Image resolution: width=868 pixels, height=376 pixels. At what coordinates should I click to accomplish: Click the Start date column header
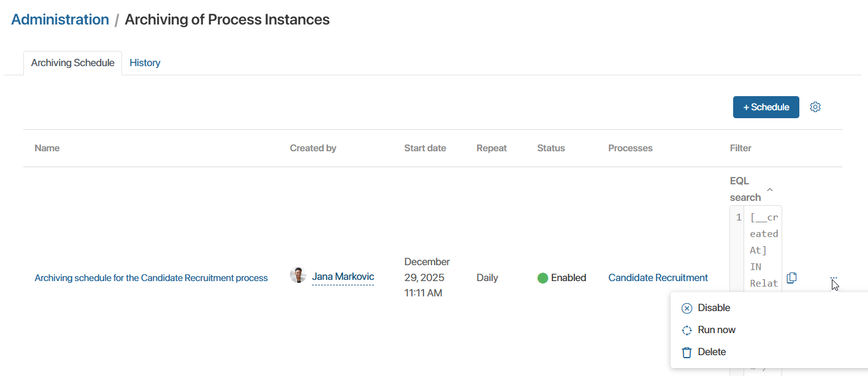tap(425, 148)
